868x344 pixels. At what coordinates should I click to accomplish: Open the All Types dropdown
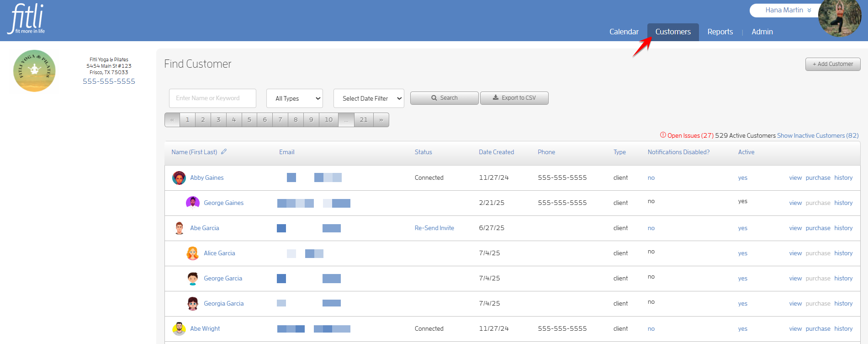pyautogui.click(x=295, y=98)
